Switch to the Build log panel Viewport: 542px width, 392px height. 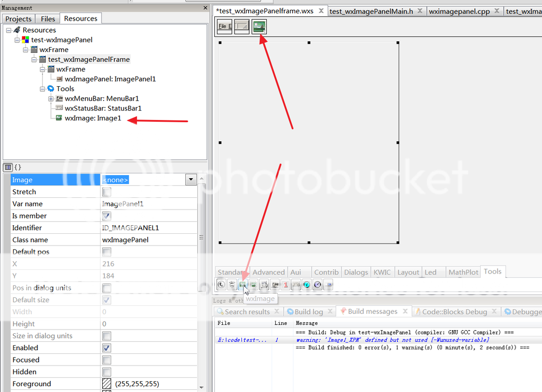[309, 311]
